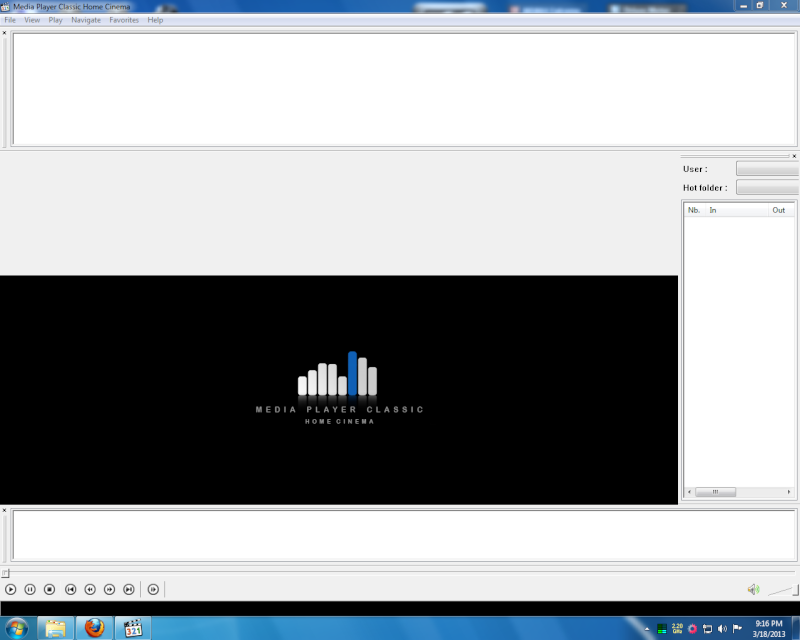The height and width of the screenshot is (640, 800).
Task: Select the Media Player Classic taskbar button
Action: (133, 628)
